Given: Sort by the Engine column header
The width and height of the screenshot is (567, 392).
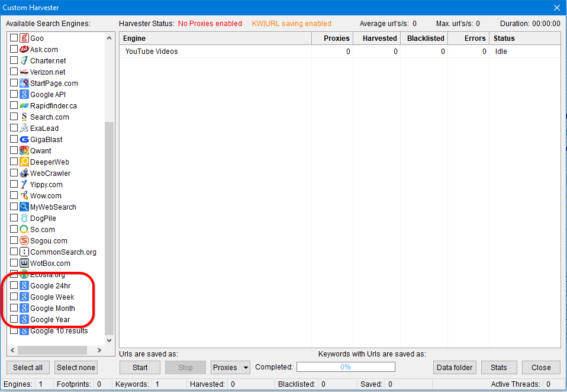Looking at the screenshot, I should pos(215,38).
